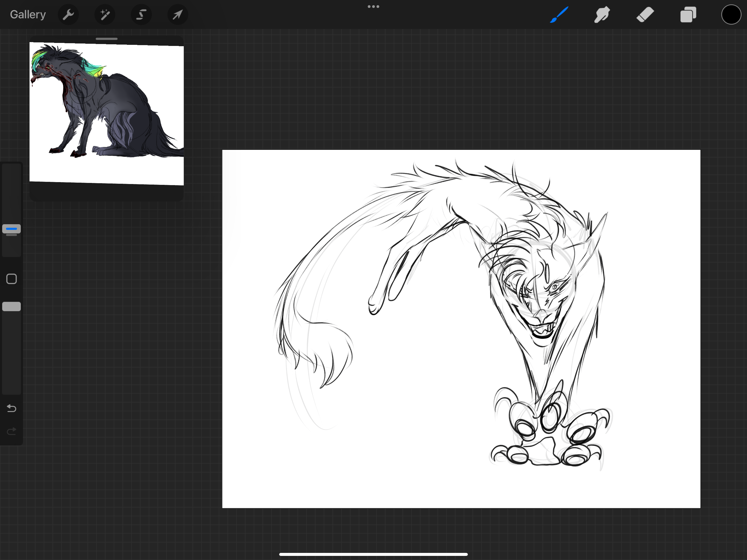
Task: Open the Actions wrench menu
Action: click(68, 14)
